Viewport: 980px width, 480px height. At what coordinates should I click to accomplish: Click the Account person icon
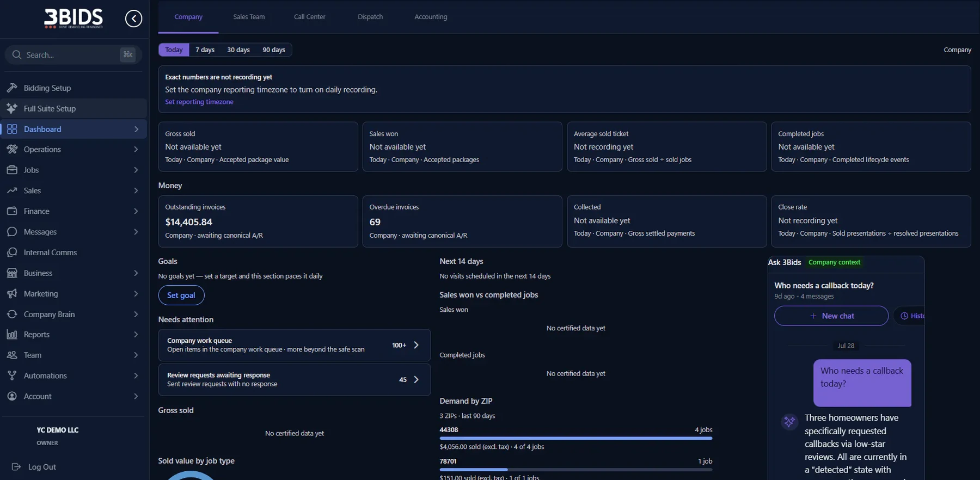12,396
